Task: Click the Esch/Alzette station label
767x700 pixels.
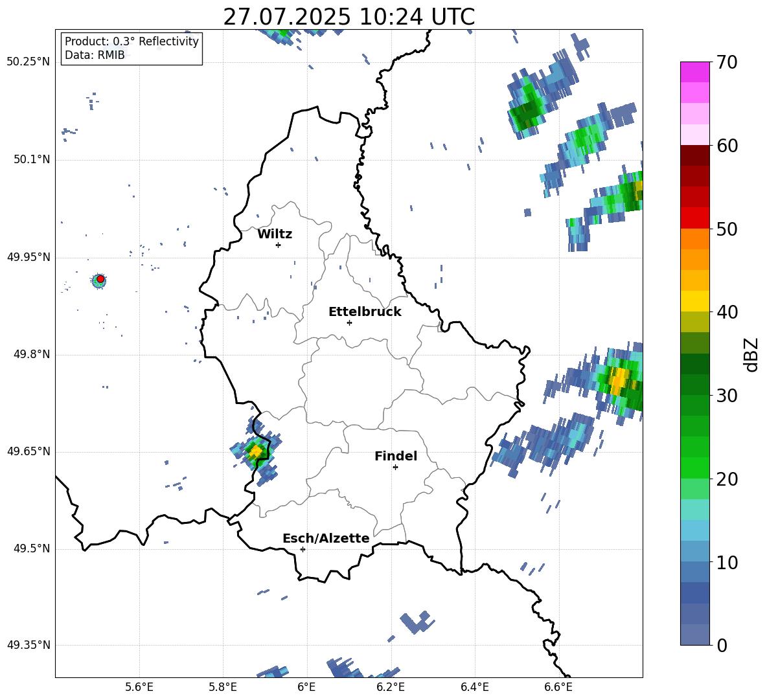Action: 326,538
